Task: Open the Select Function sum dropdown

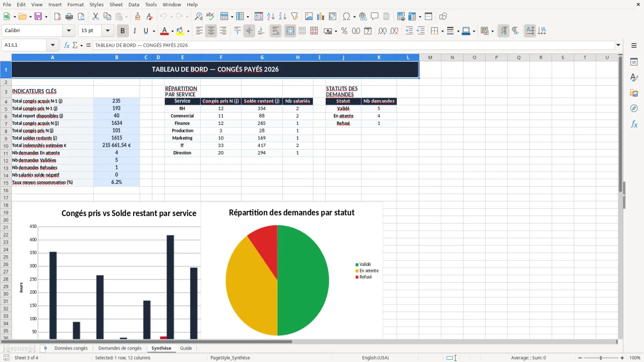Action: coord(82,46)
